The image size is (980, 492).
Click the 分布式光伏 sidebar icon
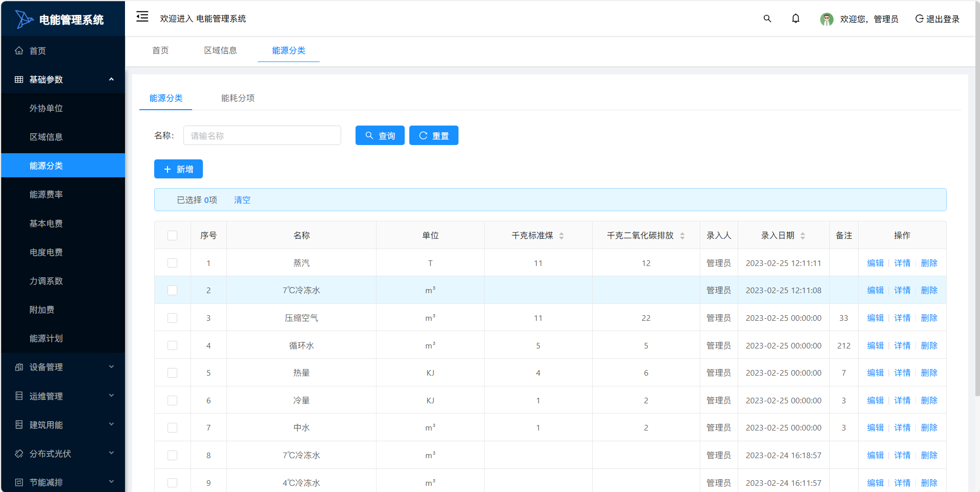pos(19,454)
